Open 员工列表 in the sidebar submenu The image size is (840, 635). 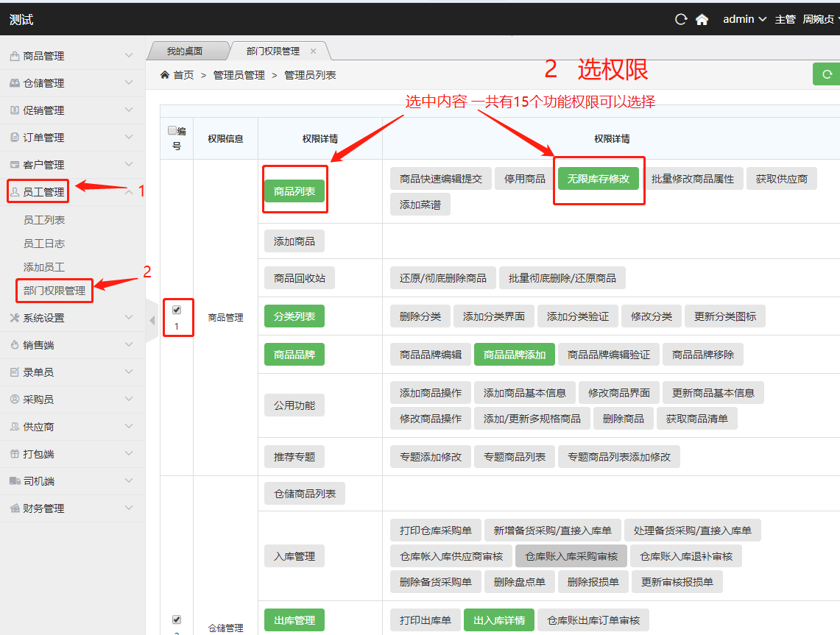click(x=44, y=220)
